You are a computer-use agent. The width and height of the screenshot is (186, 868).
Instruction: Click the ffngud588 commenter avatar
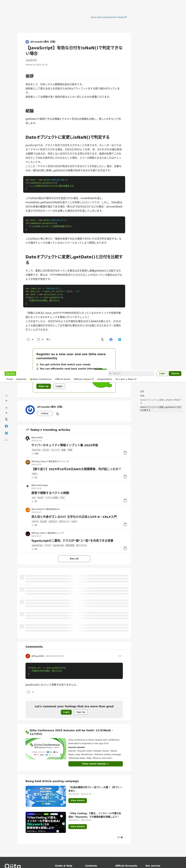(28, 656)
